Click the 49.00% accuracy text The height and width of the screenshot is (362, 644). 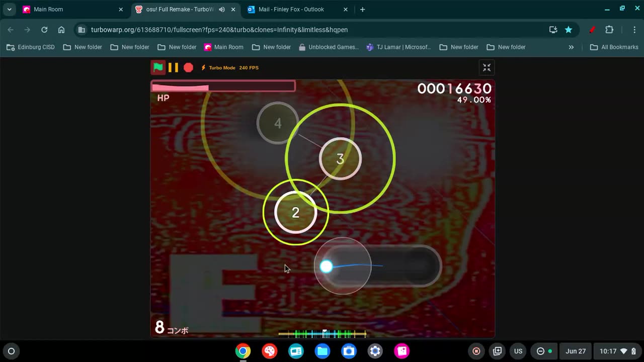coord(474,100)
